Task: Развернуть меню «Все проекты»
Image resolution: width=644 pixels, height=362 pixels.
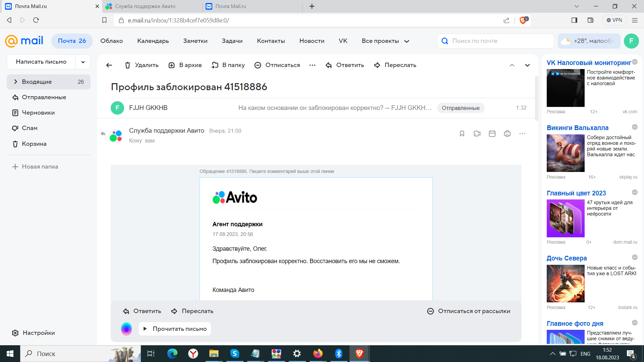Action: [385, 41]
